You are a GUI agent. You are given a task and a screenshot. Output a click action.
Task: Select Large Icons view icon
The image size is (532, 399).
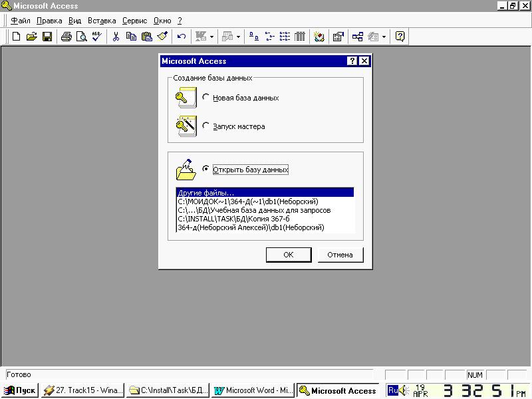tap(254, 37)
